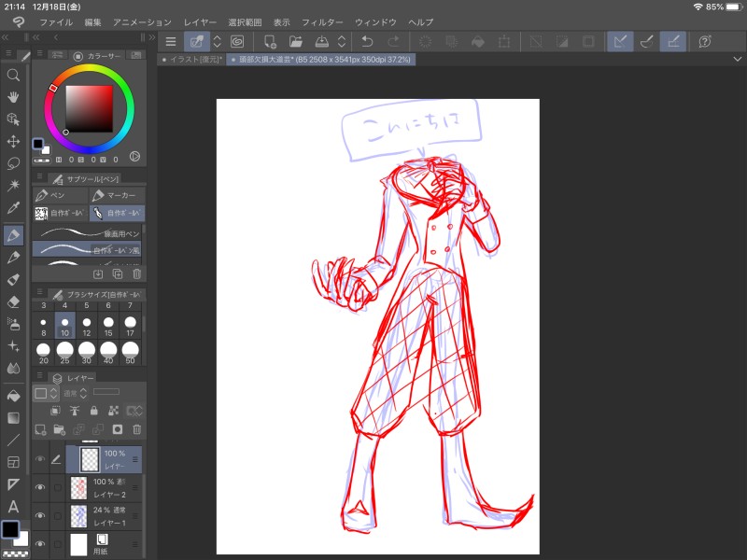This screenshot has width=747, height=560.
Task: Choose the Eyedropper tool
Action: [13, 208]
